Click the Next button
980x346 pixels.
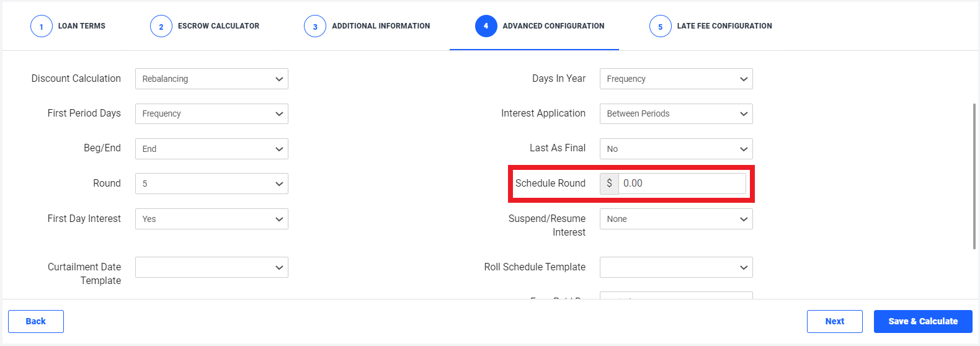point(835,321)
